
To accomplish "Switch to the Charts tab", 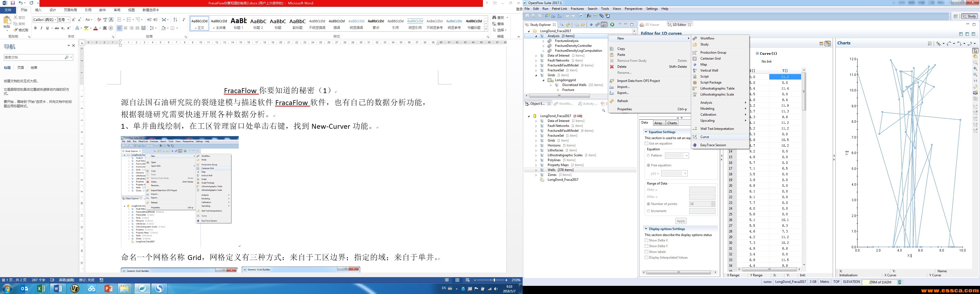I will 672,123.
